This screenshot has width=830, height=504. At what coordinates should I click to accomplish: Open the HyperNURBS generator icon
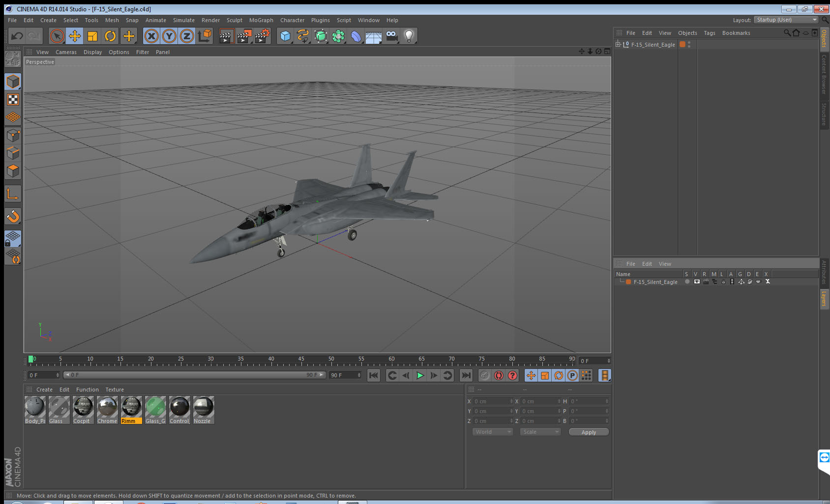click(x=321, y=36)
